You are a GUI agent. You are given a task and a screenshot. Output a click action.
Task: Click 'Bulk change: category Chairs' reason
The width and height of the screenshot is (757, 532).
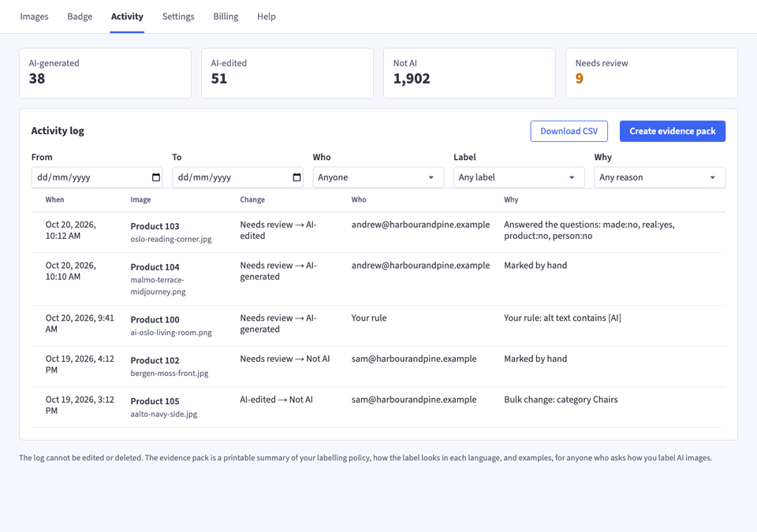pyautogui.click(x=561, y=400)
